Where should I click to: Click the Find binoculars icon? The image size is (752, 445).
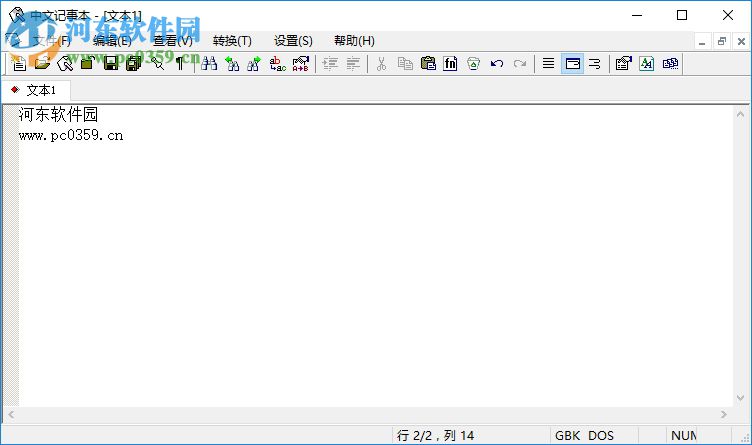209,63
